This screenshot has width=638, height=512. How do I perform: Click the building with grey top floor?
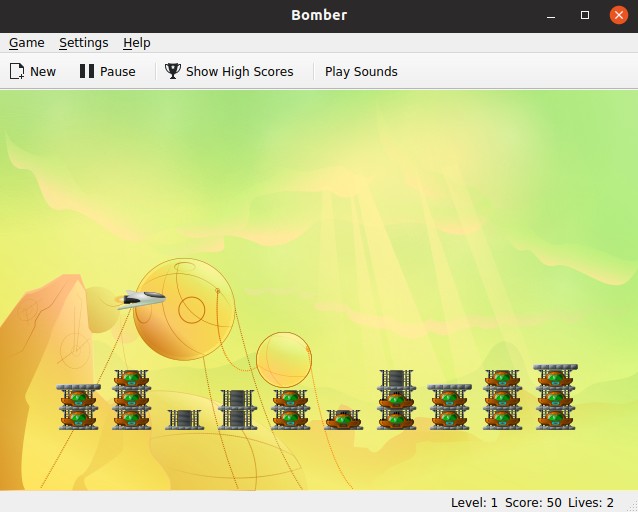tap(396, 400)
